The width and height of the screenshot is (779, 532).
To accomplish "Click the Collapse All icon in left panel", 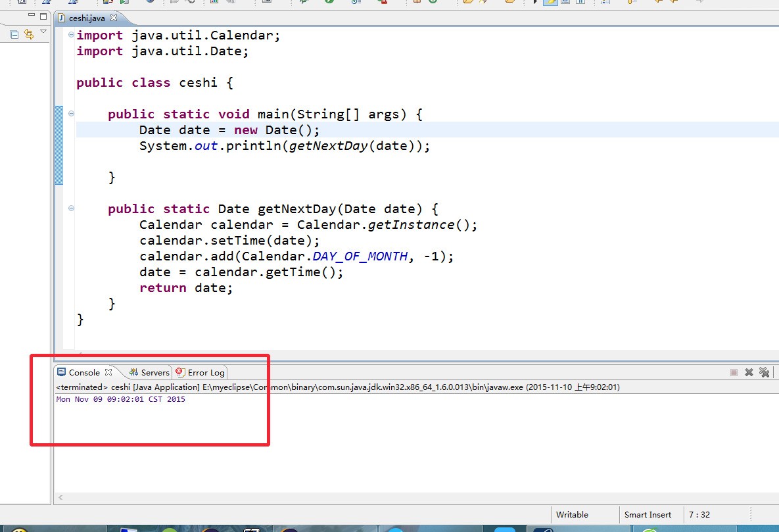I will 14,34.
